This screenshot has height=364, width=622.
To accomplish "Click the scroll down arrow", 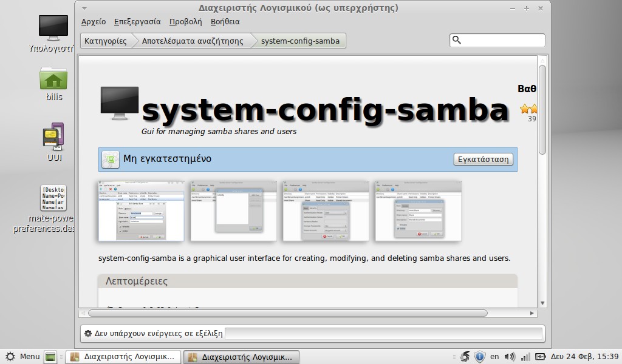I will 542,303.
